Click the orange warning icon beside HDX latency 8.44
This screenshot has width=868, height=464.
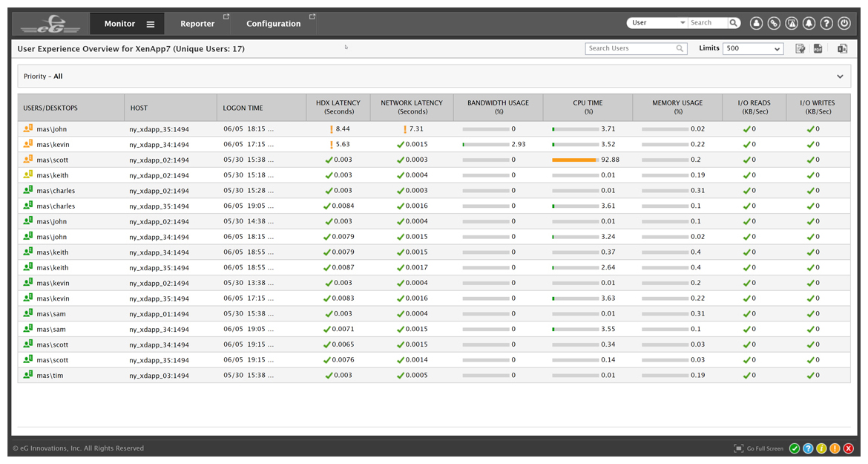pos(331,129)
